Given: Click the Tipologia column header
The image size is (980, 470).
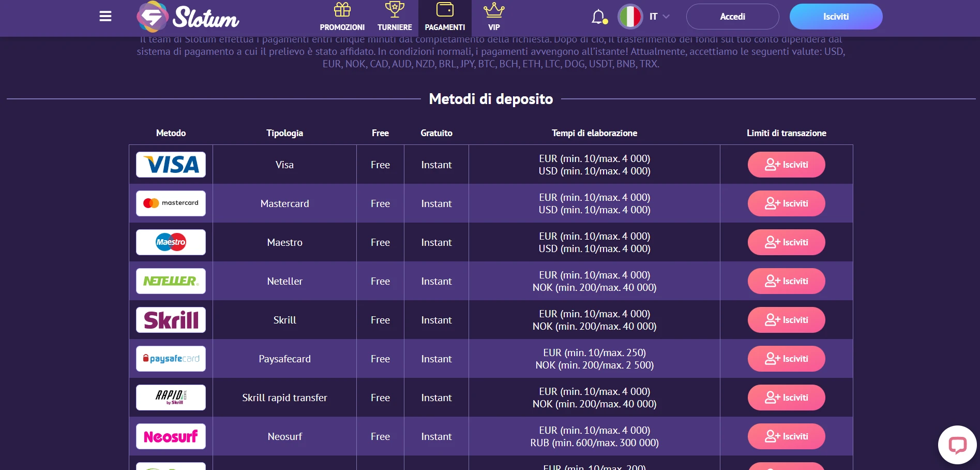Looking at the screenshot, I should [284, 133].
